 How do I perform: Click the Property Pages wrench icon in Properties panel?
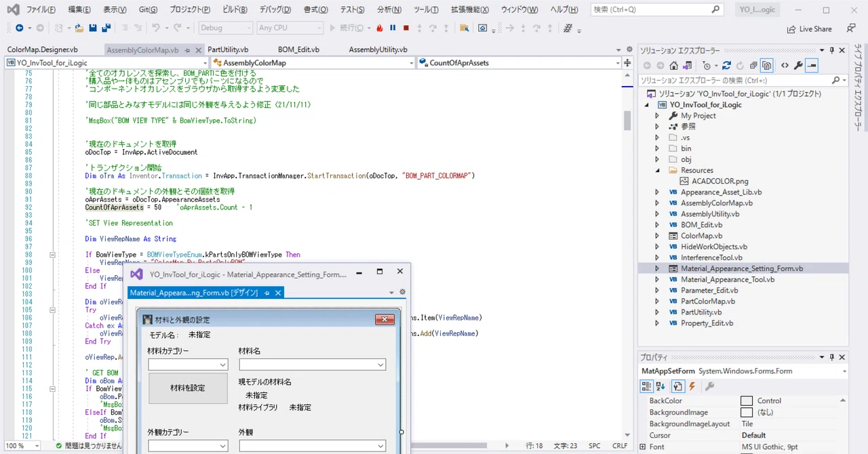(710, 386)
